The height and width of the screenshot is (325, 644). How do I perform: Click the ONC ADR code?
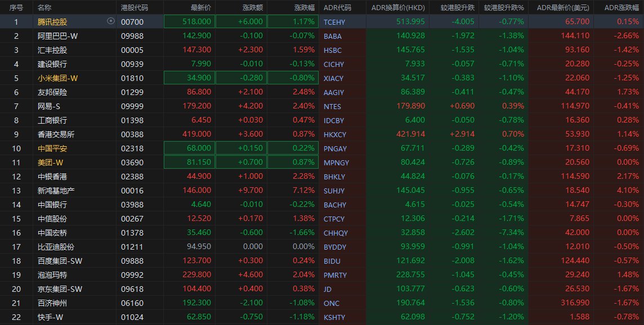point(332,303)
